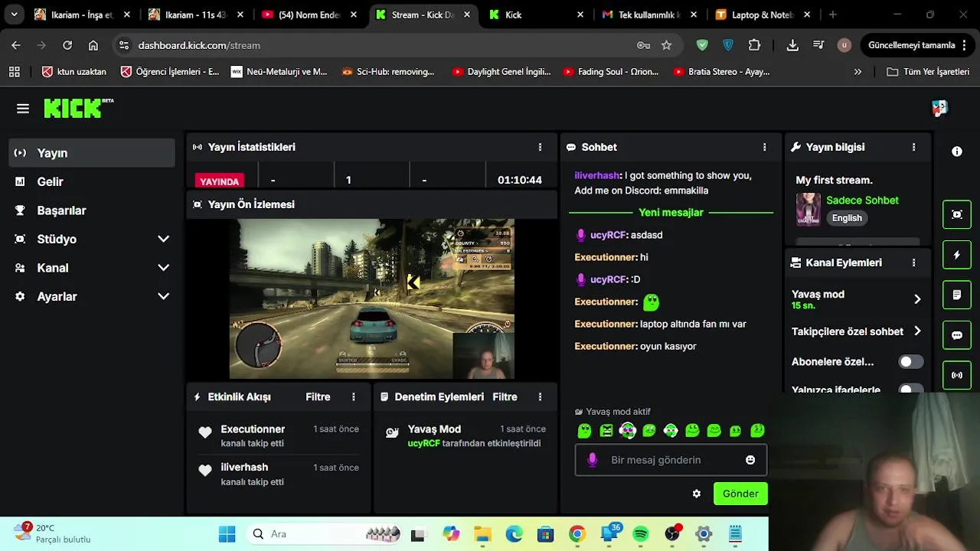The image size is (980, 551).
Task: Switch to the Ikariam - İnşa browser tab
Action: [x=83, y=15]
